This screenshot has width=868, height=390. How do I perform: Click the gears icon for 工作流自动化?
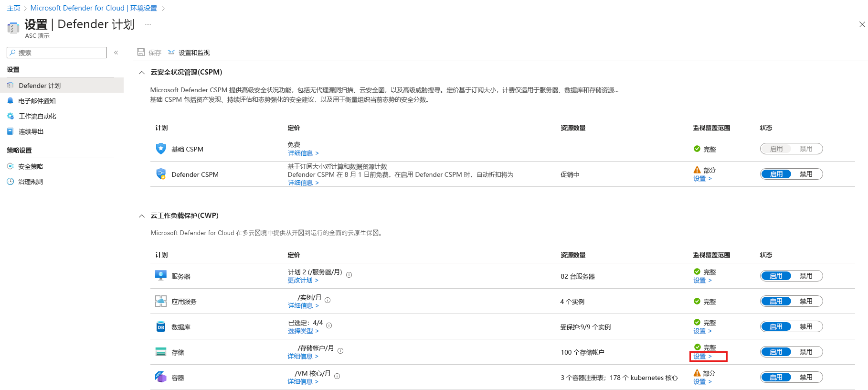point(11,116)
